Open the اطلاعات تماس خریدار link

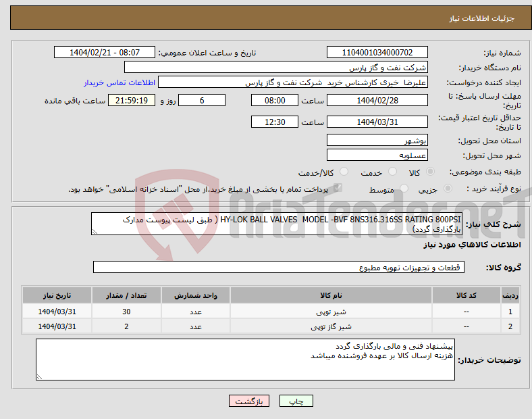pos(119,82)
